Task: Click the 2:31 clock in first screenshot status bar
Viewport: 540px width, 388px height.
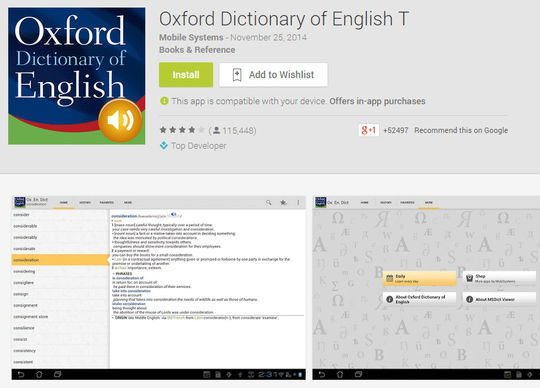Action: pyautogui.click(x=268, y=375)
